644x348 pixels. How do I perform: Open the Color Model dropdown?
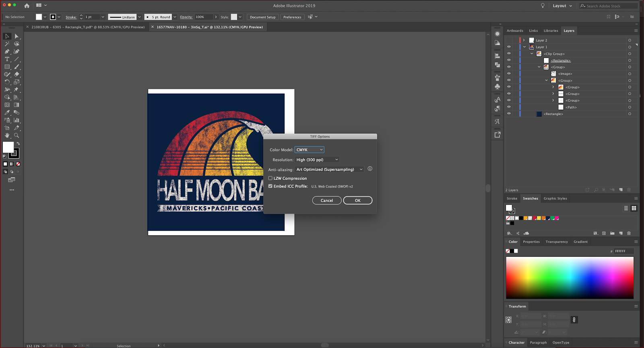[x=310, y=150]
